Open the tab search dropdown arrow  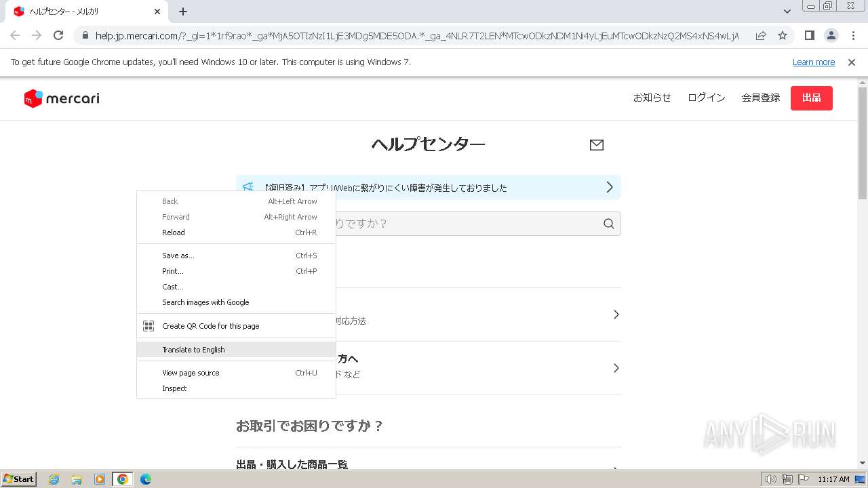coord(787,12)
